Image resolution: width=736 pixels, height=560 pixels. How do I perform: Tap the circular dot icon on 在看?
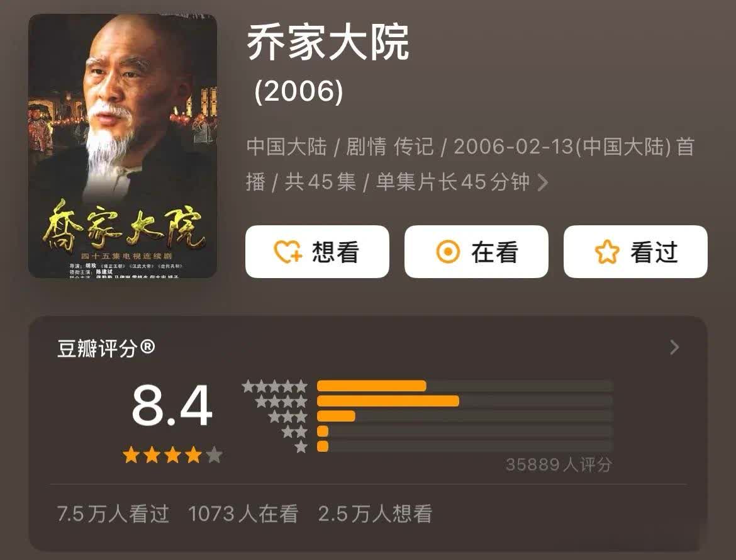click(448, 252)
